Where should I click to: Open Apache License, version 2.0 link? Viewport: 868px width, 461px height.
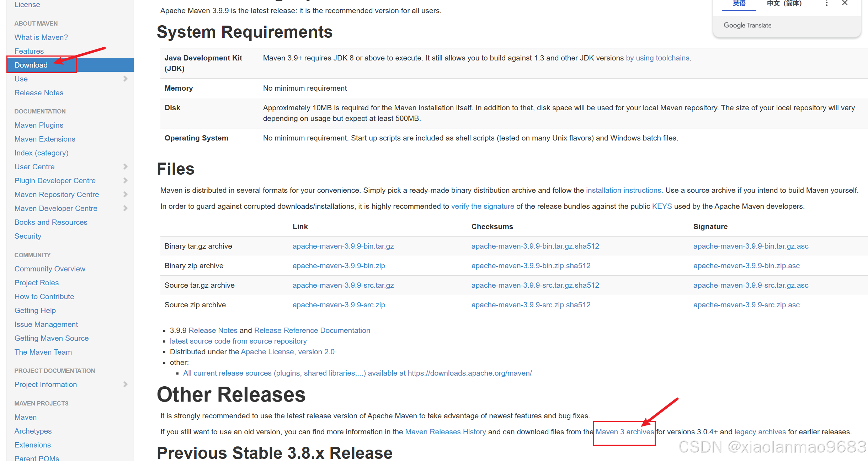pos(288,352)
